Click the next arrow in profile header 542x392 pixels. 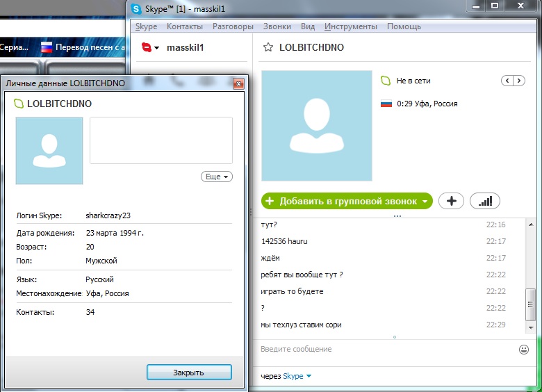click(519, 81)
